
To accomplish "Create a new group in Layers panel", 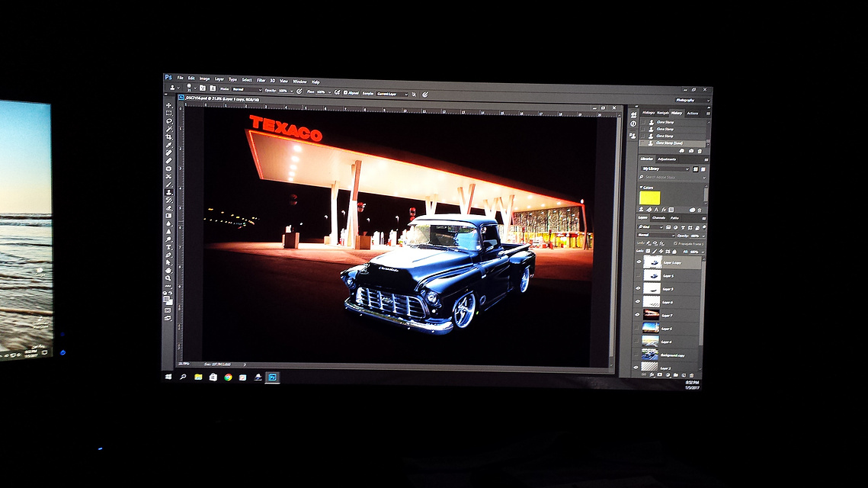I will (675, 375).
